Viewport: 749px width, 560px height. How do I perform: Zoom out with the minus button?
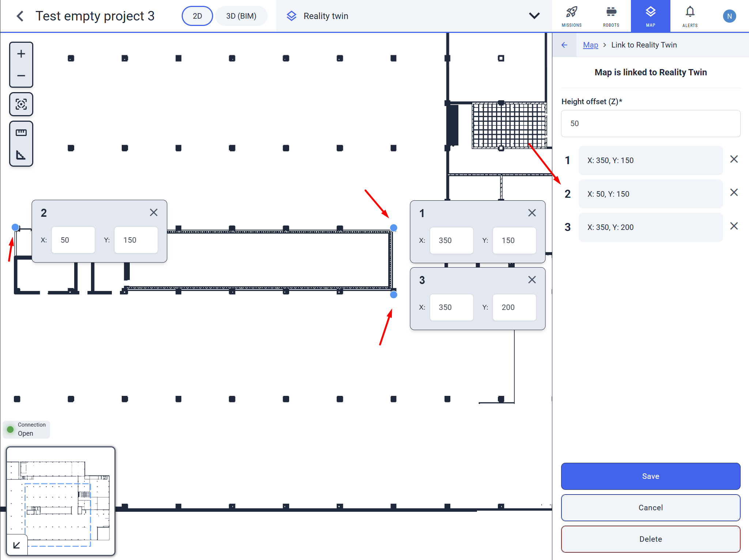click(x=21, y=76)
